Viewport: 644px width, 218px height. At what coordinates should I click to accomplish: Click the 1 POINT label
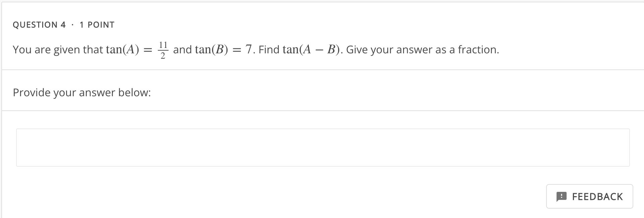click(96, 24)
